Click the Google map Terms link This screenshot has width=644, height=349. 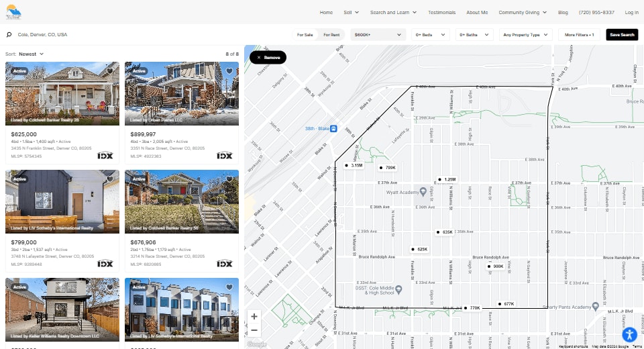click(637, 346)
